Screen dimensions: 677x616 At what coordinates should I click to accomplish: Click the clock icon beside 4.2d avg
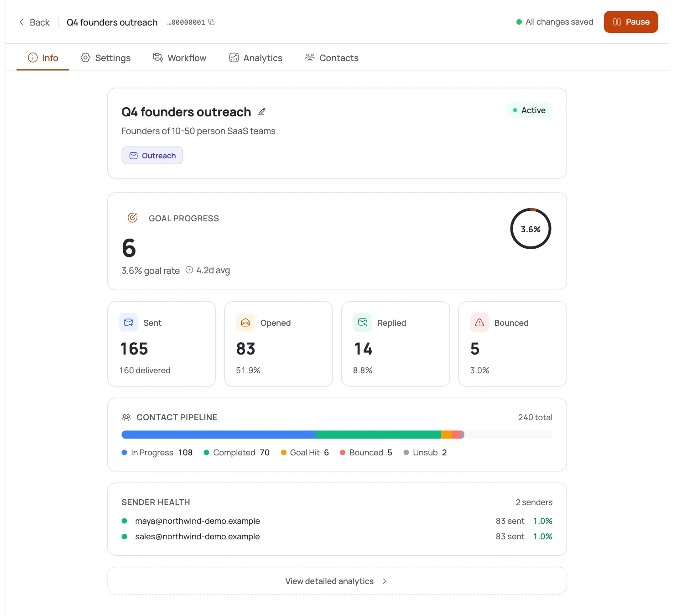189,270
